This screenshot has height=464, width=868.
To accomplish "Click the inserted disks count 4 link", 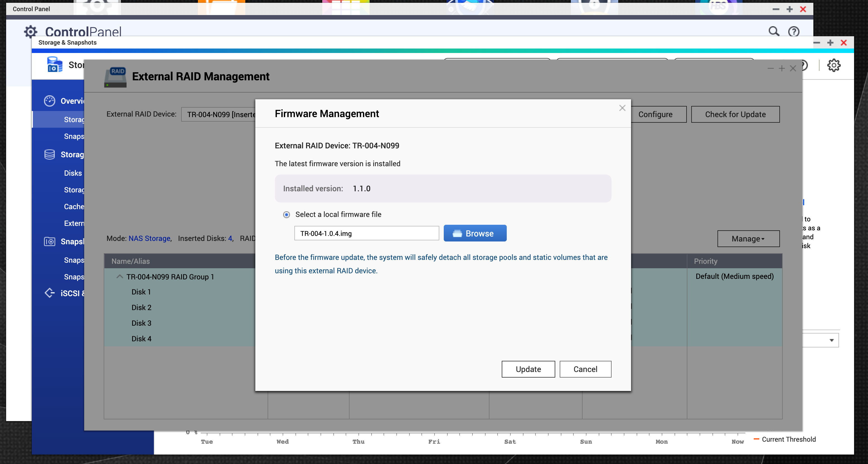I will point(230,238).
